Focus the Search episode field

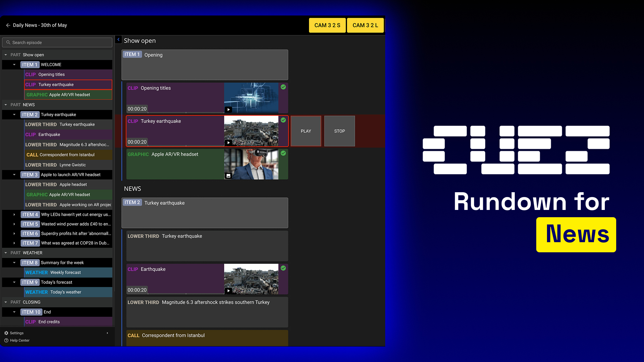pos(57,42)
